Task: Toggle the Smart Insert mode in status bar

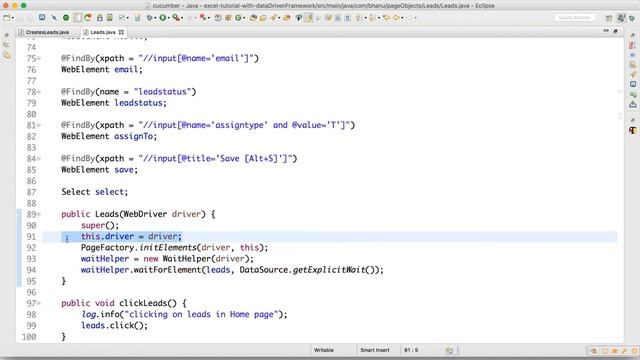Action: click(375, 350)
